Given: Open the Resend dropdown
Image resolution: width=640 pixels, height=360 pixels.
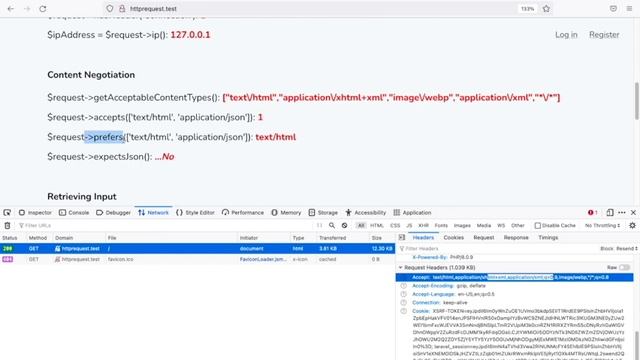Looking at the screenshot, I should pos(627,249).
